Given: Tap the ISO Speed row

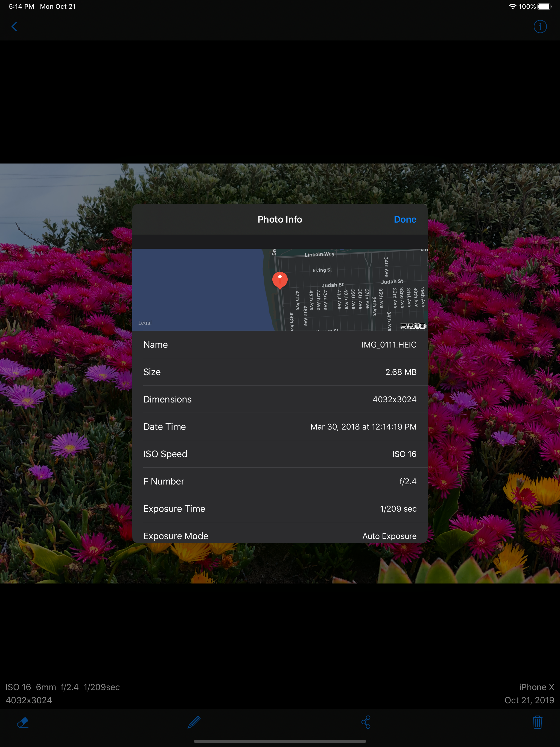Looking at the screenshot, I should [280, 454].
